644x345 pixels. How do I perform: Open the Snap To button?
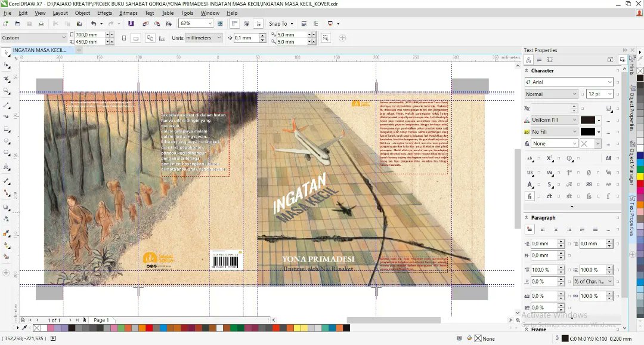click(x=281, y=24)
